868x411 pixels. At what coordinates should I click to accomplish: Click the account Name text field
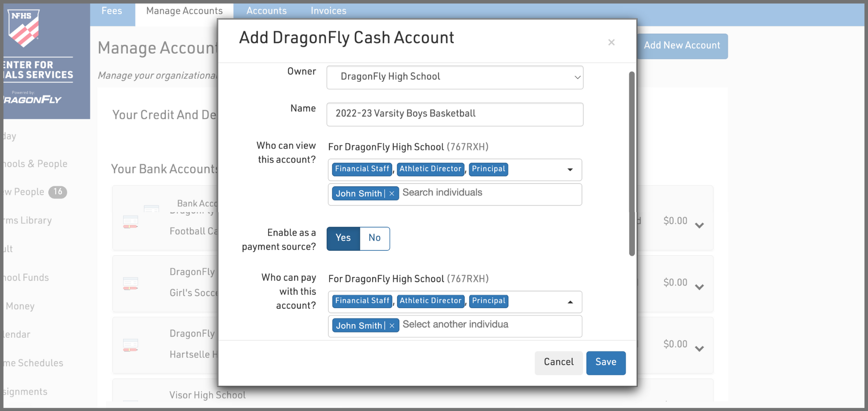coord(455,114)
